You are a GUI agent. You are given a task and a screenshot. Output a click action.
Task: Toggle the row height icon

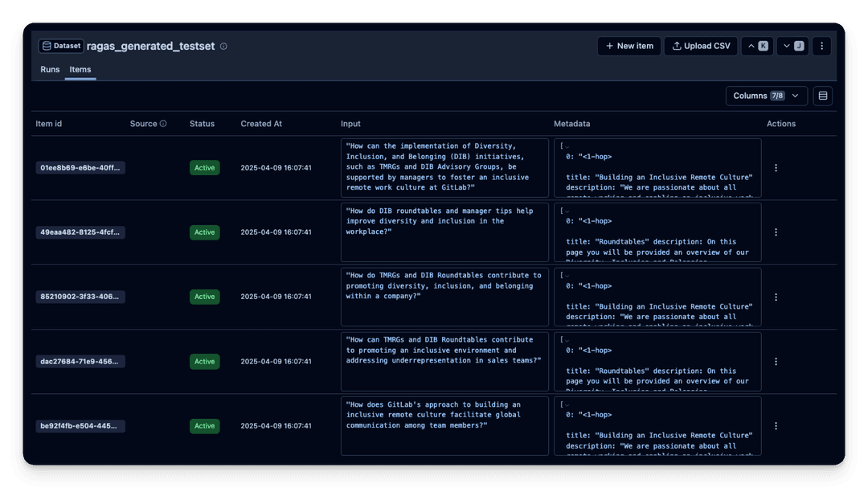point(823,96)
